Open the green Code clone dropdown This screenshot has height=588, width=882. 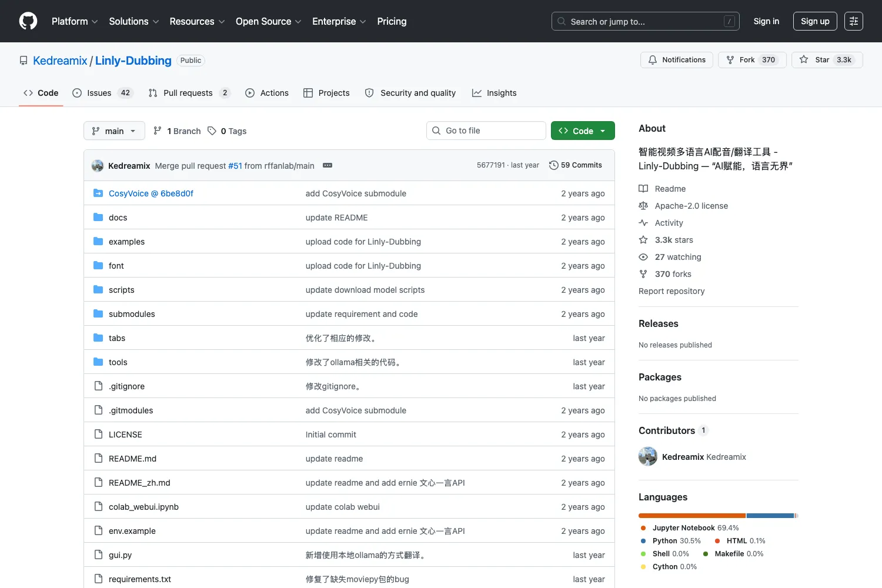click(x=583, y=131)
